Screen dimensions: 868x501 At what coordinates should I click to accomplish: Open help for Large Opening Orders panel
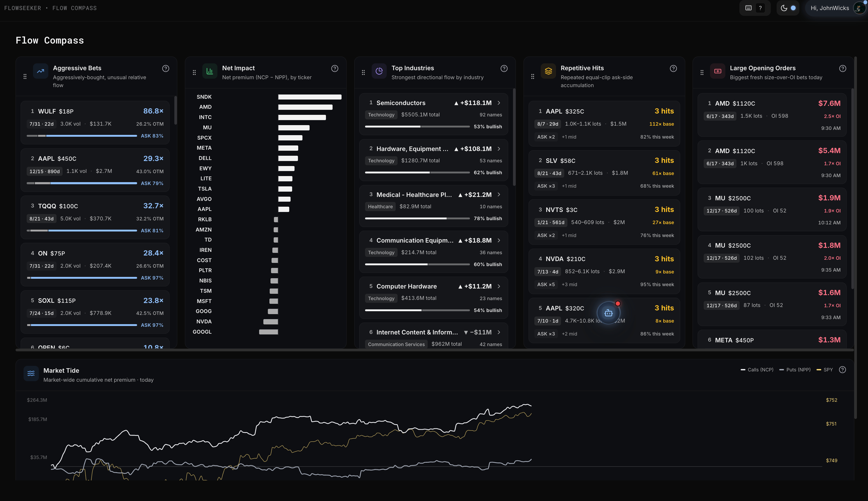point(843,68)
